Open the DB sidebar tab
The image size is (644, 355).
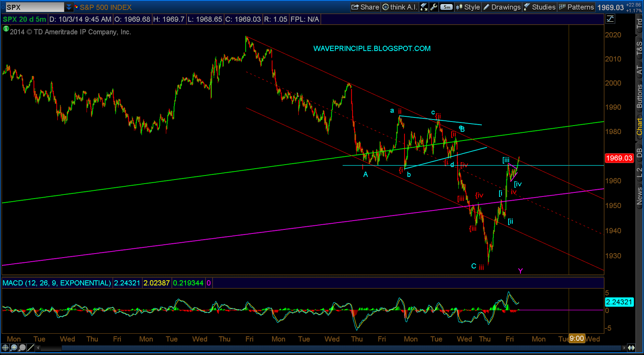(x=639, y=153)
